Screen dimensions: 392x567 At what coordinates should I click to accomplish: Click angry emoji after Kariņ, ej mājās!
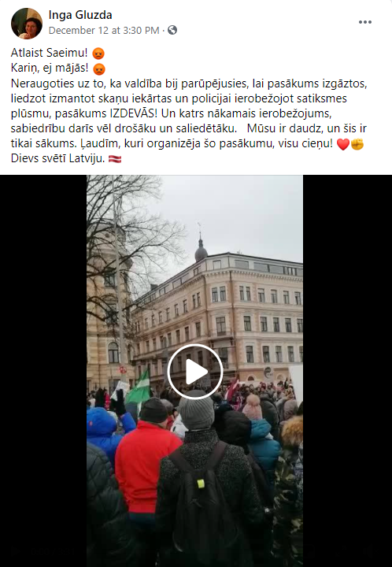(x=99, y=69)
